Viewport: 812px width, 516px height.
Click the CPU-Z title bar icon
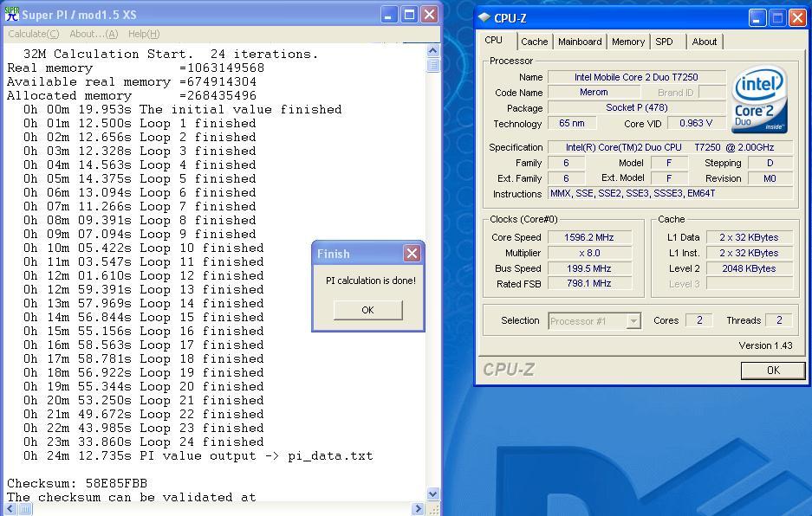pos(484,17)
